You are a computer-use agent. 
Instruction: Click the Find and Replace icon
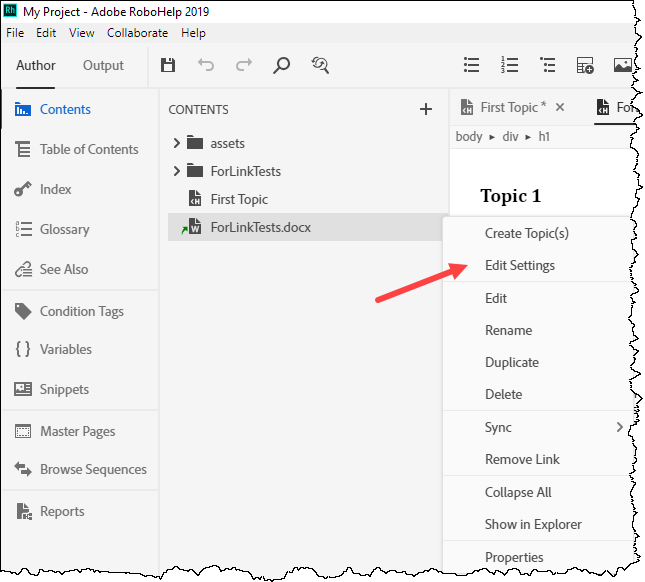[320, 66]
